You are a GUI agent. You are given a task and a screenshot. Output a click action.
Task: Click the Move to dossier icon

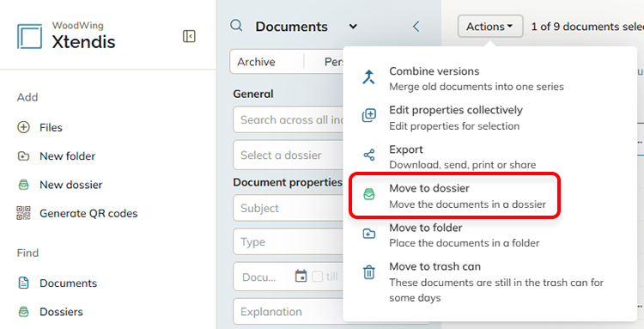pos(369,194)
